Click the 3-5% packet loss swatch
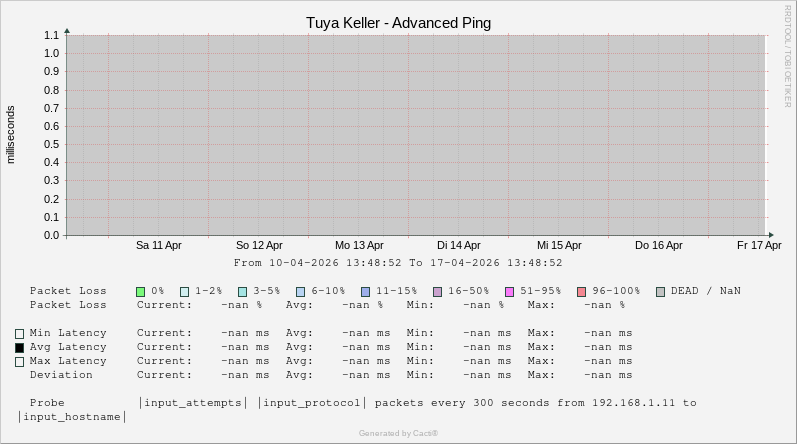This screenshot has width=797, height=444. [x=242, y=292]
